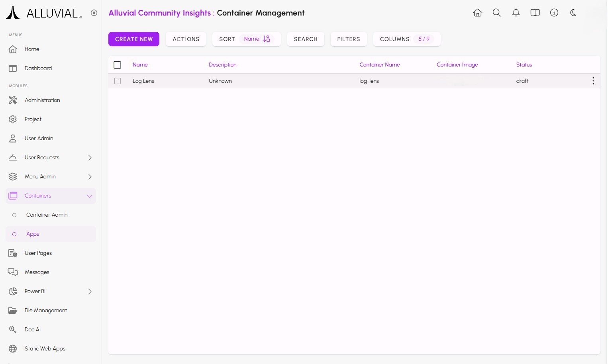
Task: Switch to dark mode moon icon
Action: coord(573,13)
